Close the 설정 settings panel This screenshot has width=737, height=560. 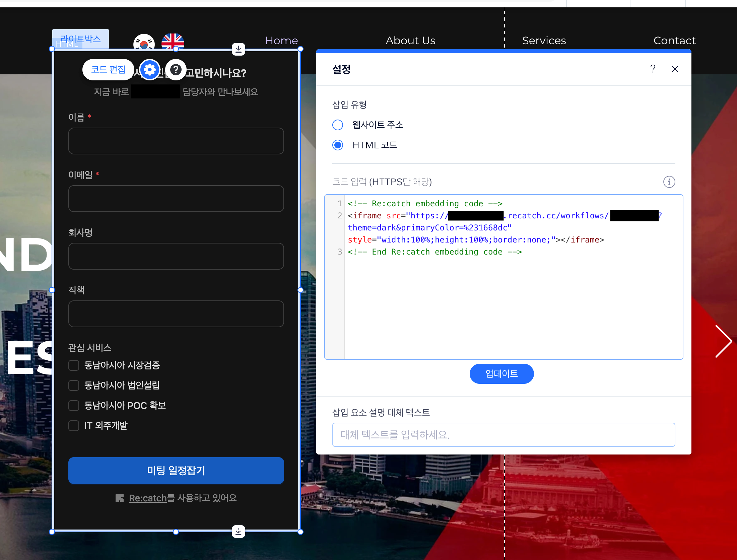tap(675, 69)
